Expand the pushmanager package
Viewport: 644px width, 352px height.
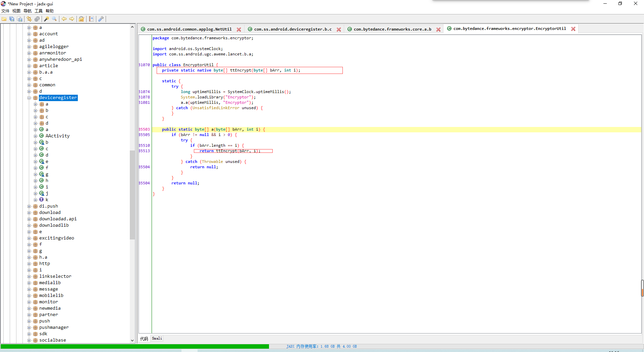[x=29, y=327]
